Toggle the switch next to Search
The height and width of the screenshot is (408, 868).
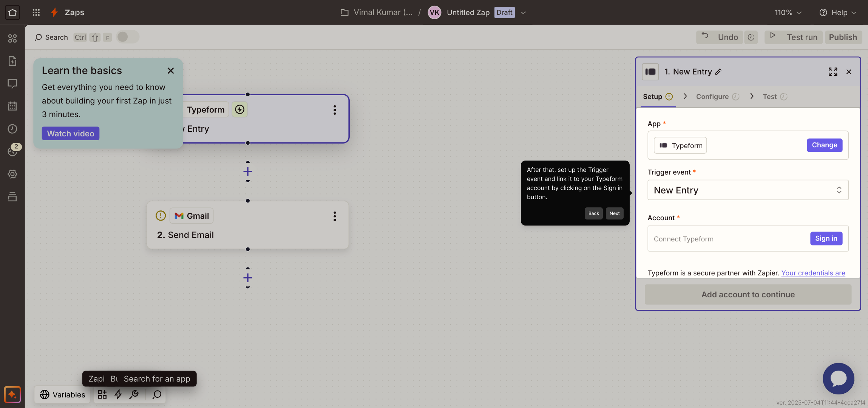pyautogui.click(x=128, y=37)
